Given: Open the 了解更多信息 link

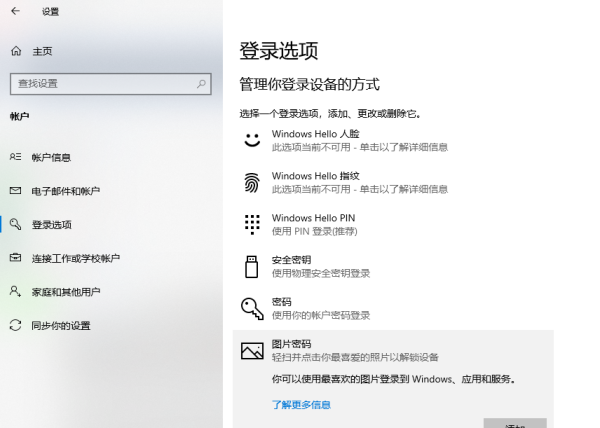Looking at the screenshot, I should tap(302, 405).
